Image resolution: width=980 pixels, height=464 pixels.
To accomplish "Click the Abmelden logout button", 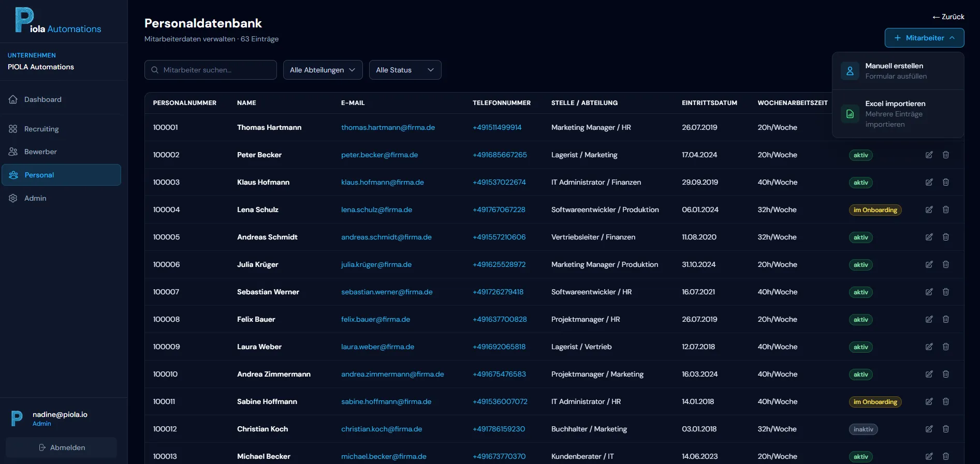I will (62, 447).
